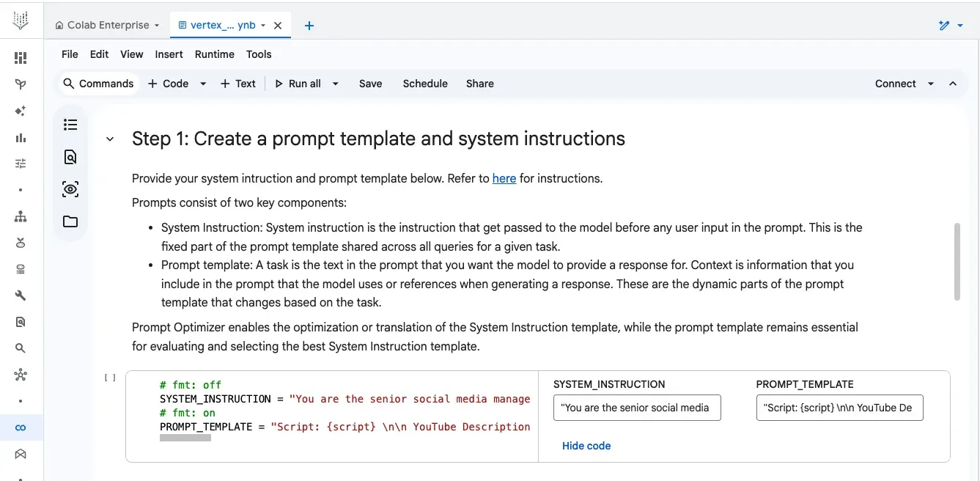Image resolution: width=980 pixels, height=481 pixels.
Task: Open the variables inspector eye icon
Action: point(70,189)
